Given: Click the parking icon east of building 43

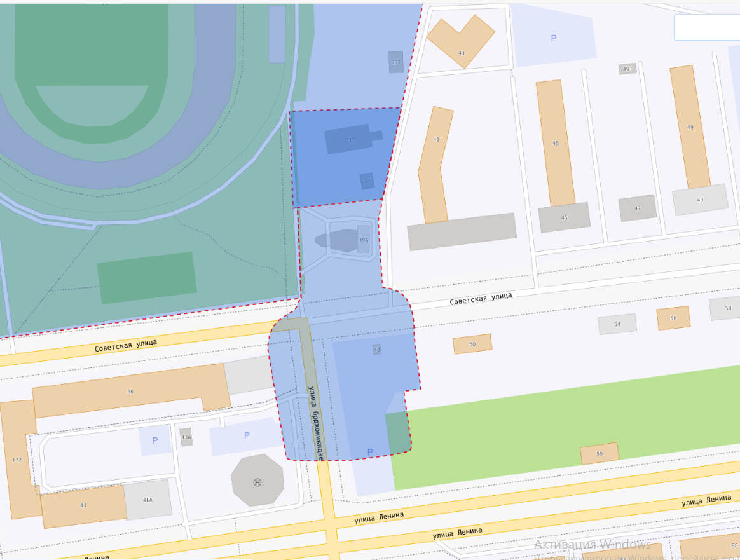Looking at the screenshot, I should click(x=554, y=38).
